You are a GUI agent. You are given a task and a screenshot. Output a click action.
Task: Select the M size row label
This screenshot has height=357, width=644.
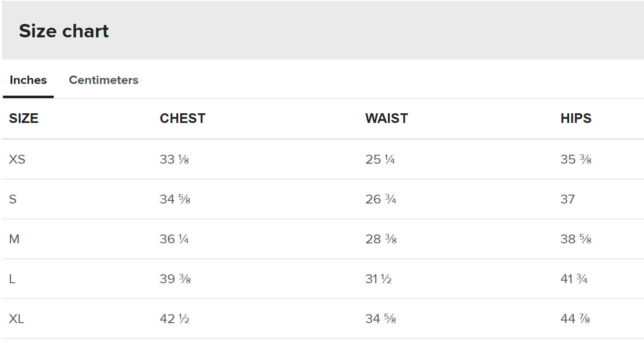click(x=14, y=239)
